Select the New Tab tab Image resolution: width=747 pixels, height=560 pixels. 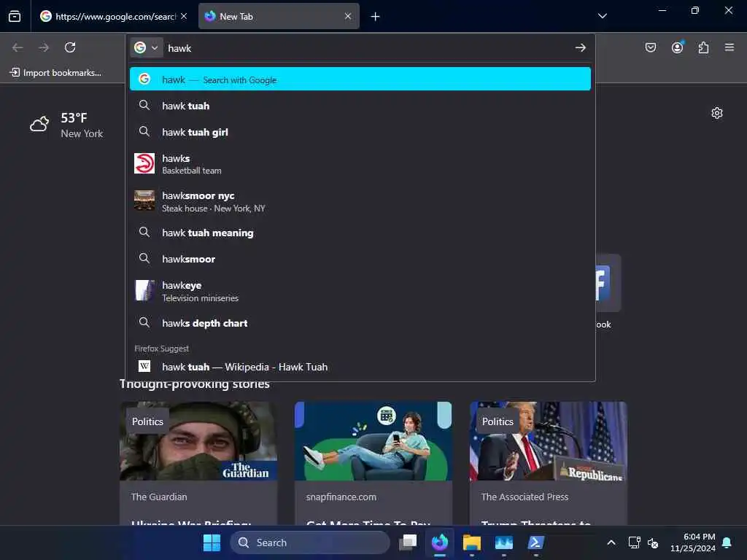coord(279,16)
